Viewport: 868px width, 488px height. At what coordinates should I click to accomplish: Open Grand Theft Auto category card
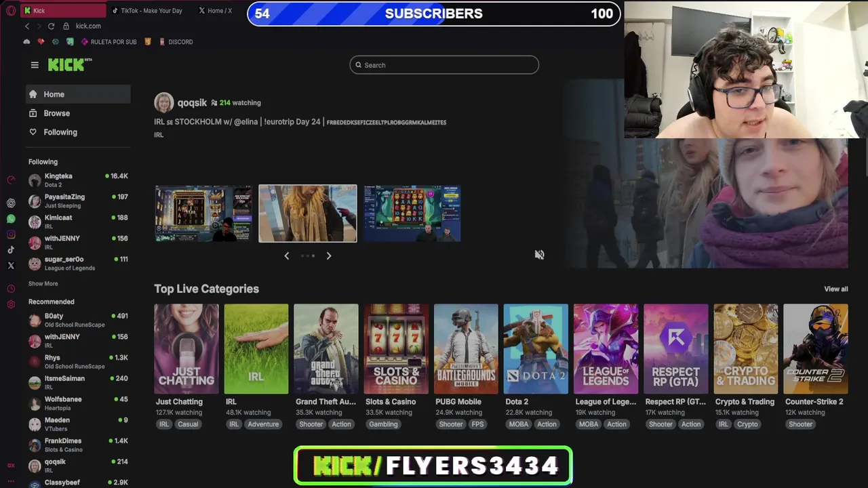(x=326, y=349)
